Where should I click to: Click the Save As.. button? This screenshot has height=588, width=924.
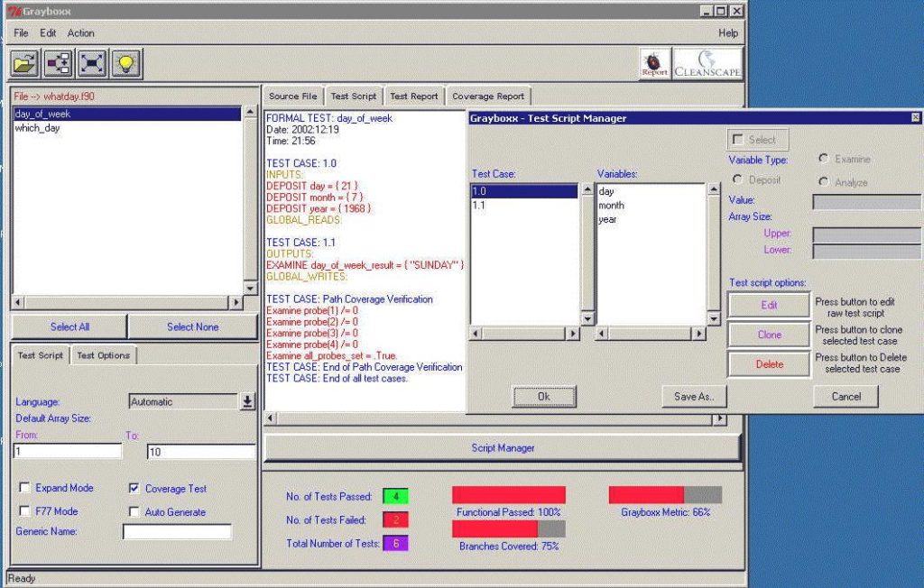(x=694, y=397)
